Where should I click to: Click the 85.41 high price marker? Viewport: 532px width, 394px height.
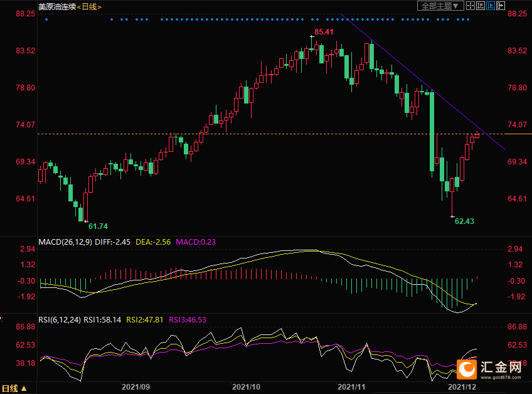click(x=323, y=31)
